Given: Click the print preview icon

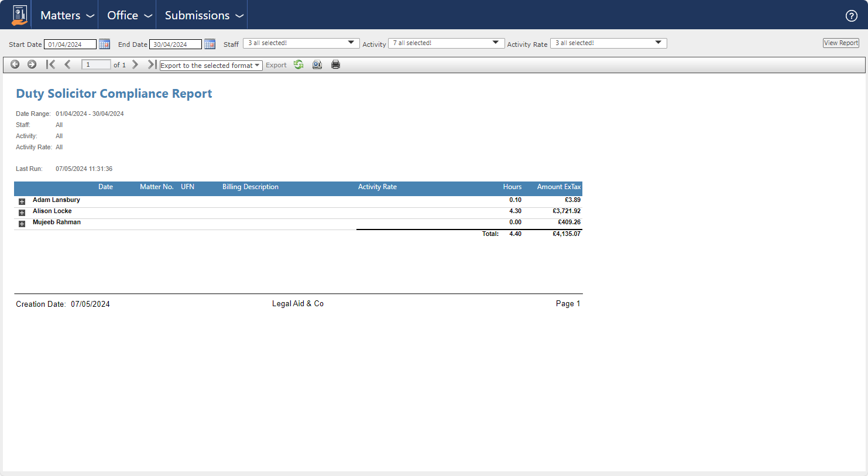Looking at the screenshot, I should [317, 65].
